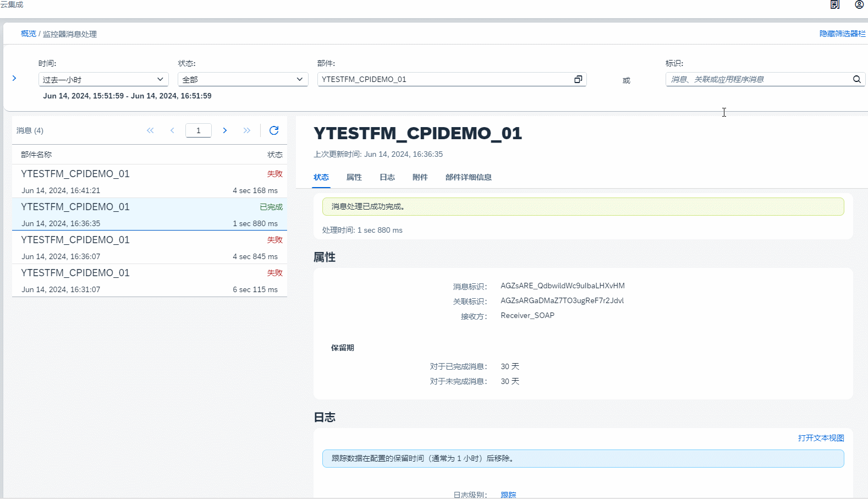The image size is (868, 499).
Task: Go to next page of messages
Action: point(224,130)
